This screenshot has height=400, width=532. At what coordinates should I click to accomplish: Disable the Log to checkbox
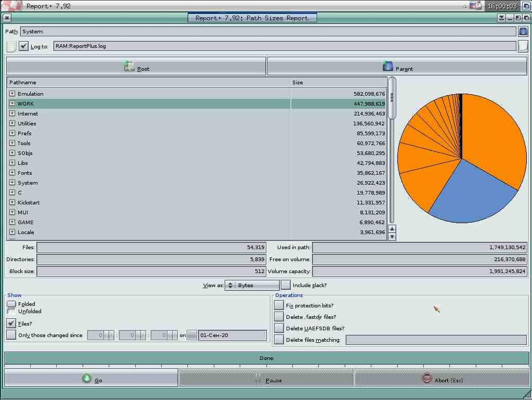tap(24, 46)
